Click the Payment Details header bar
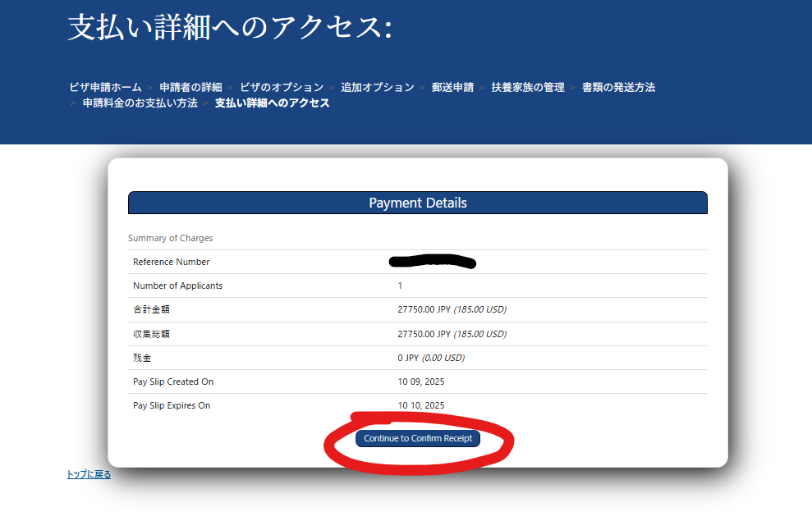The image size is (812, 521). tap(417, 203)
